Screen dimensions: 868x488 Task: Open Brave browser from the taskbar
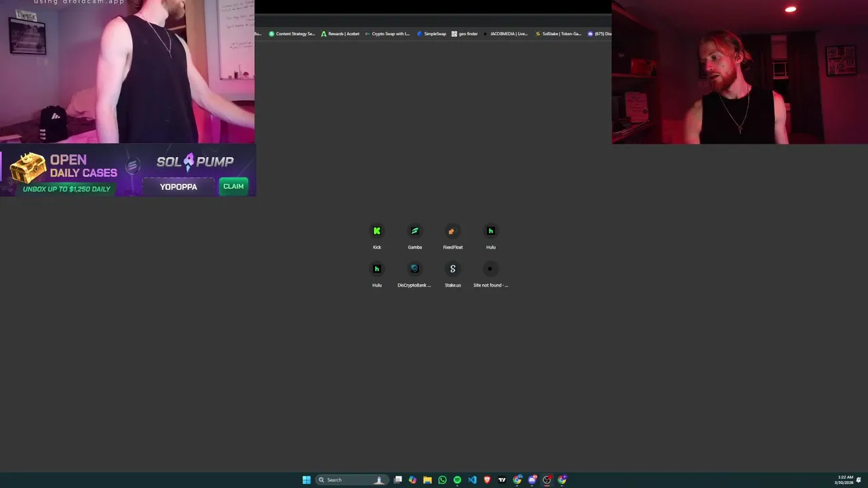click(487, 480)
